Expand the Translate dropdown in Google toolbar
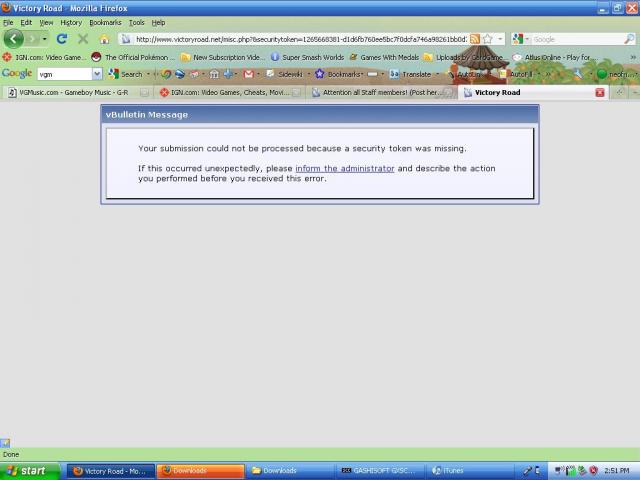 (437, 74)
